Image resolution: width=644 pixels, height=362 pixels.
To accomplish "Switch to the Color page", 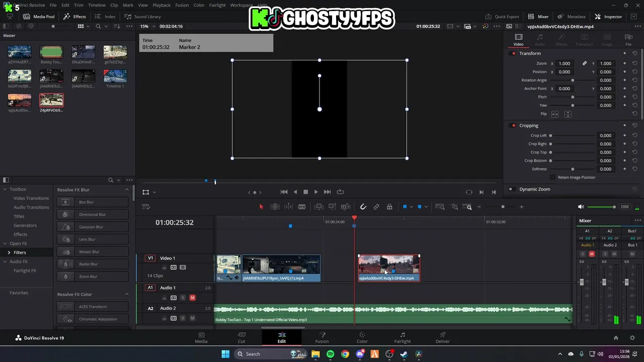I will coord(362,337).
